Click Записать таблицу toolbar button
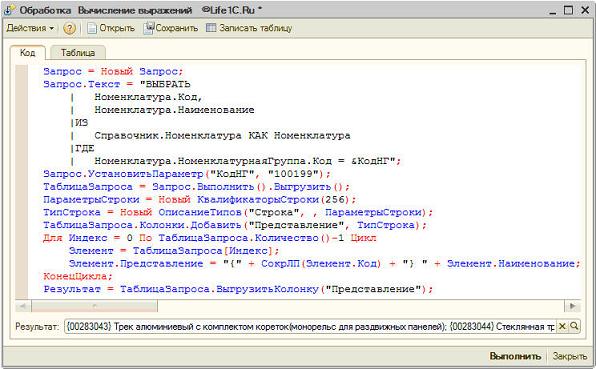The width and height of the screenshot is (596, 369). [249, 28]
